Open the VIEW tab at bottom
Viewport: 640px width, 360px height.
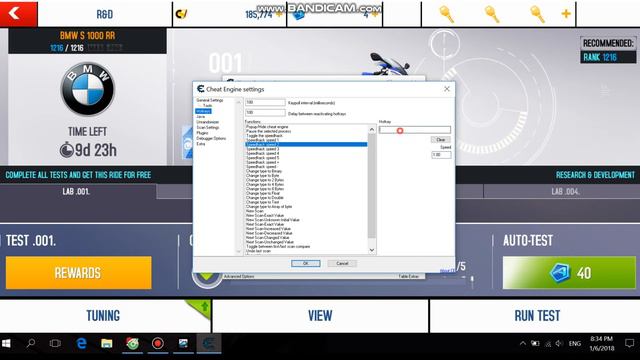pyautogui.click(x=320, y=316)
